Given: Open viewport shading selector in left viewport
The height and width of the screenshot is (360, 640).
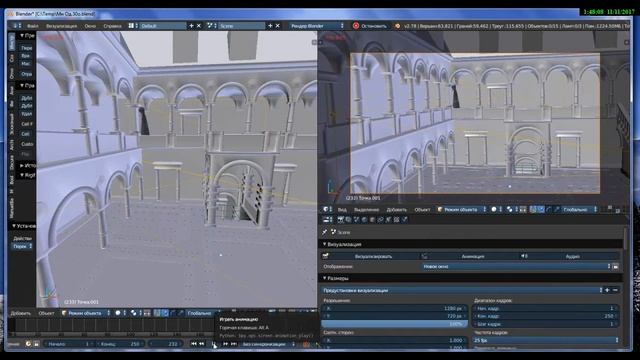Looking at the screenshot, I should [x=120, y=313].
